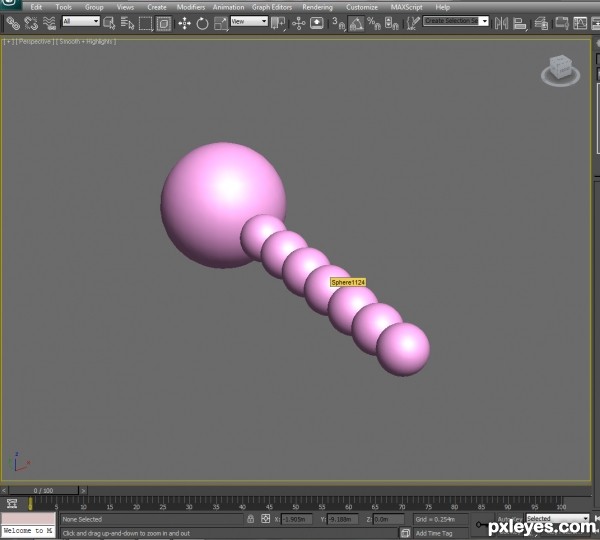Toggle Spinner Snap
This screenshot has width=600, height=540.
(391, 23)
